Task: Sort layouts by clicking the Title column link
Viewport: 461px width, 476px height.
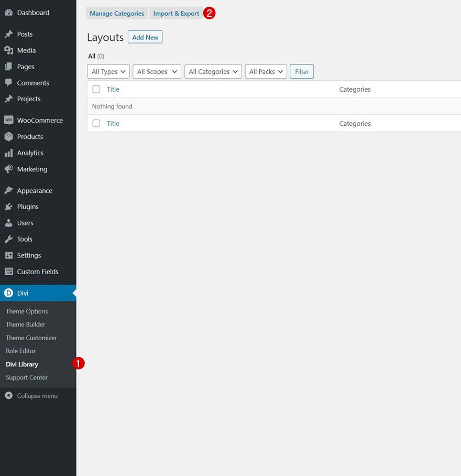Action: (x=113, y=89)
